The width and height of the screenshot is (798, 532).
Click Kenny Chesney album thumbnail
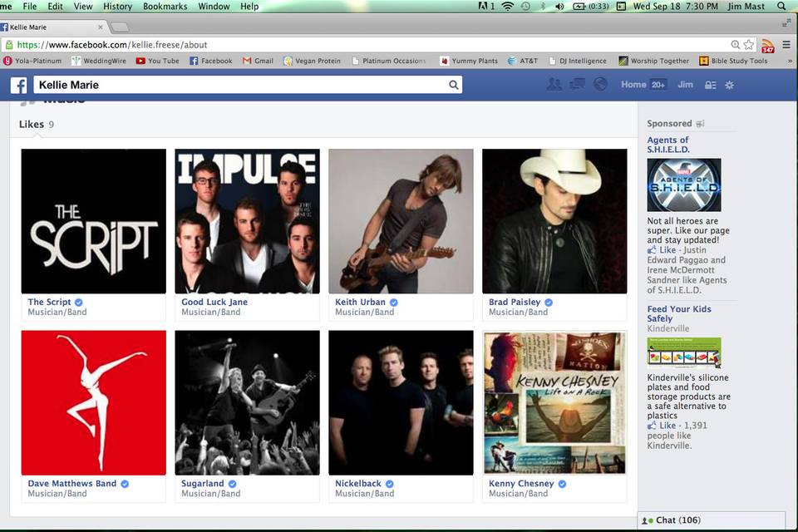coord(554,402)
